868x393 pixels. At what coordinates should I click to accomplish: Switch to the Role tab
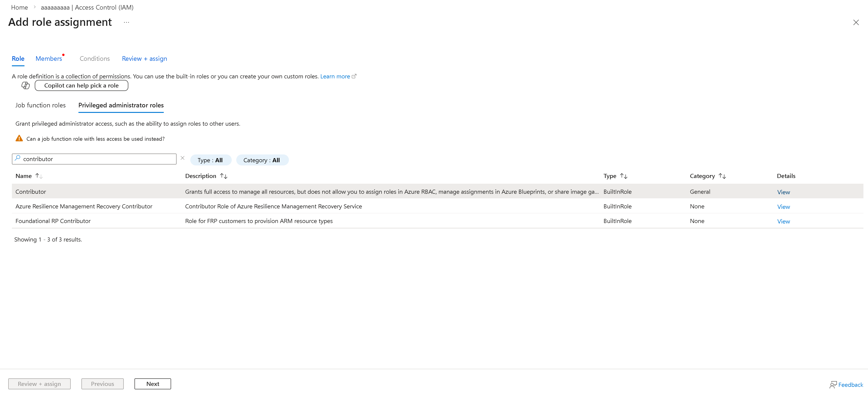(18, 58)
